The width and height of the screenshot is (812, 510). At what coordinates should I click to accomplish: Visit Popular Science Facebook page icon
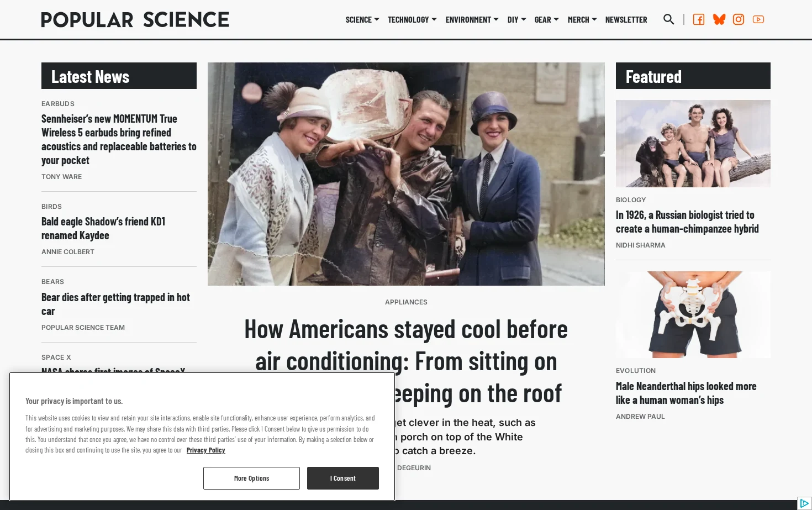pyautogui.click(x=699, y=19)
